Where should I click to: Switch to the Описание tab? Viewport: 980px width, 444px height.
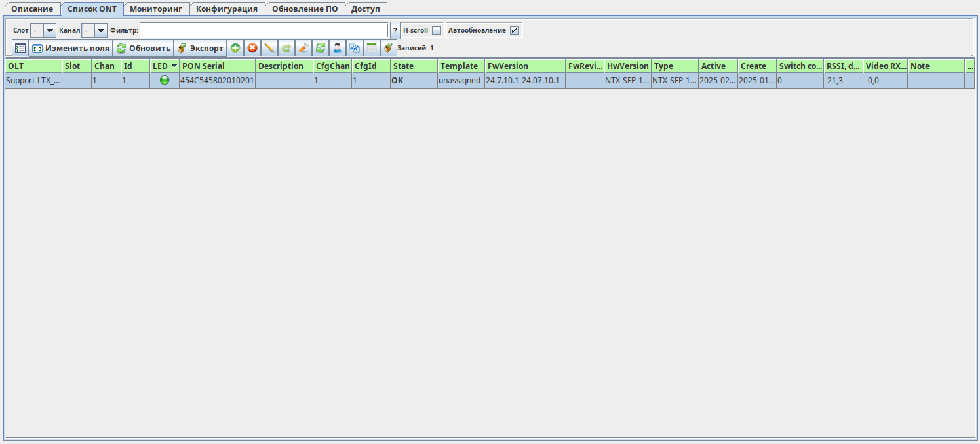pyautogui.click(x=32, y=9)
